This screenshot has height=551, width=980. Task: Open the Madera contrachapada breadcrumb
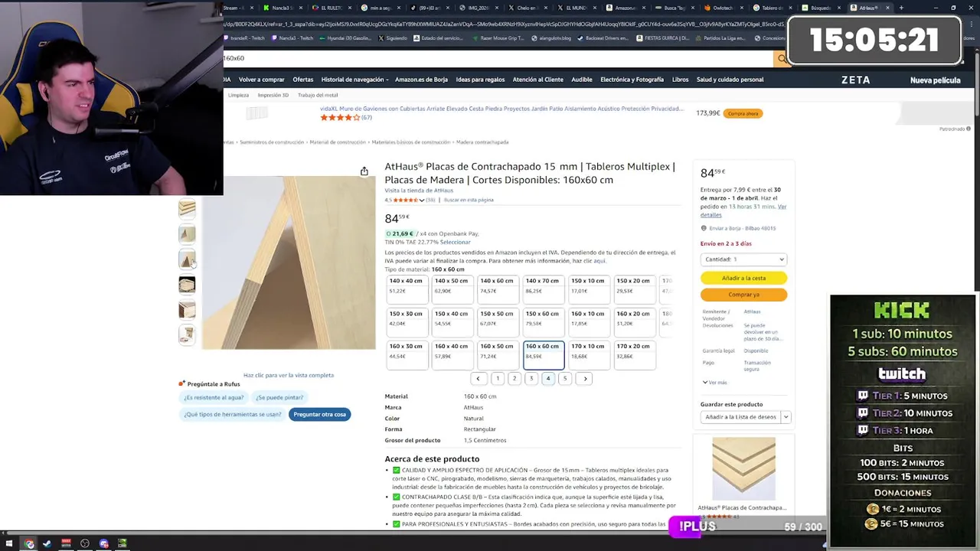coord(482,142)
